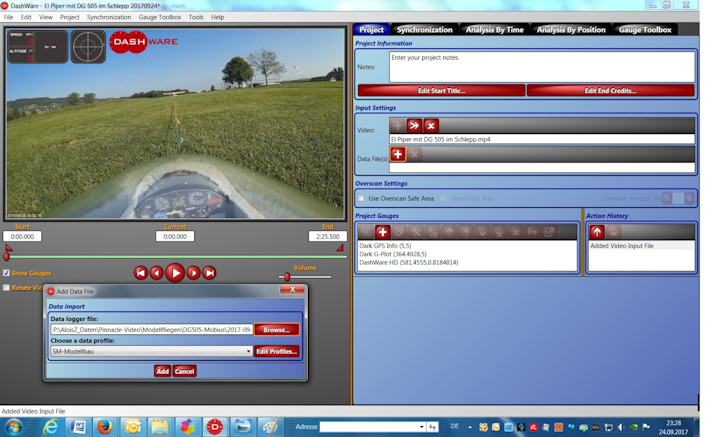Open Internet Explorer from the taskbar
Viewport: 720px width, 437px height.
click(50, 427)
